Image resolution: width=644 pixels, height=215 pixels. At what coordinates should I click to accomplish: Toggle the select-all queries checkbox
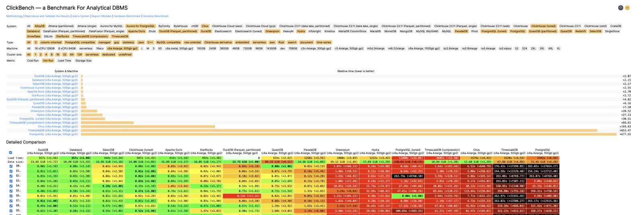pos(10,153)
